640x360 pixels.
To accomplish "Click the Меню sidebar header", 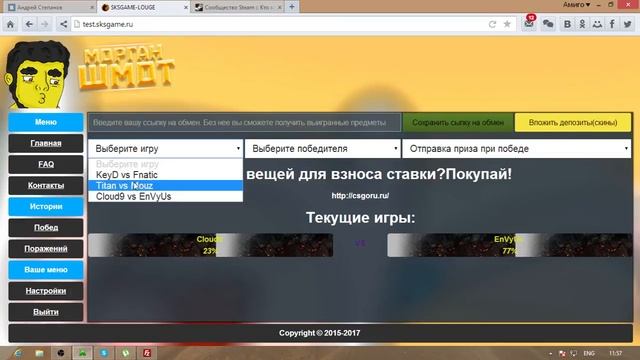I will [46, 122].
